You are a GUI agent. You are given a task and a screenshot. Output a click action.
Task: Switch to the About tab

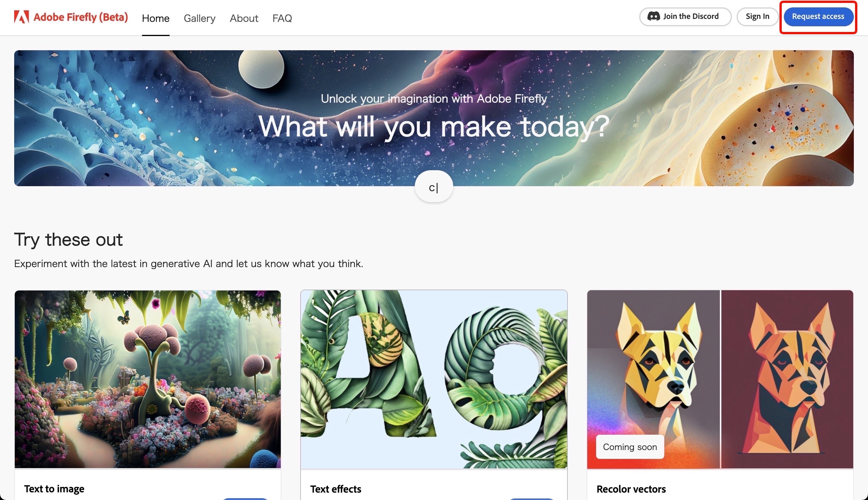point(244,18)
